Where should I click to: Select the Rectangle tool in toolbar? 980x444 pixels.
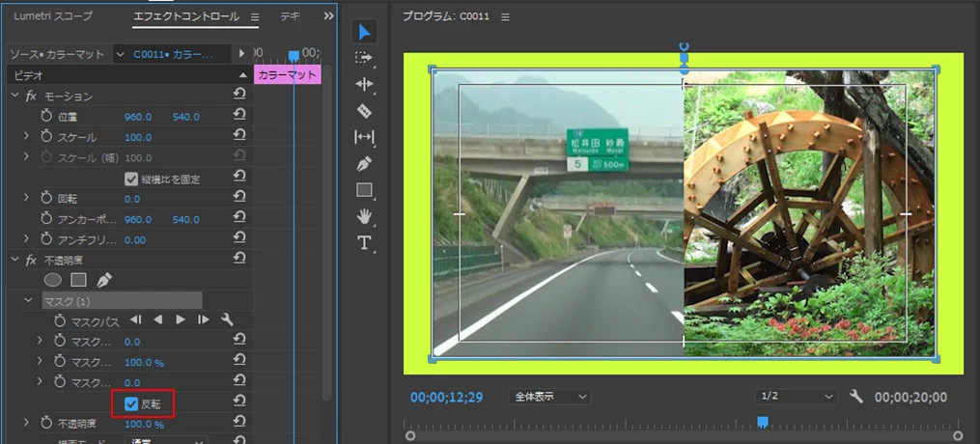(x=364, y=190)
